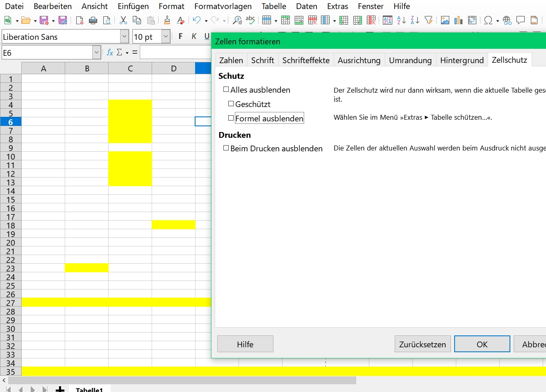The image size is (546, 392).
Task: Open the Extras menu
Action: click(x=337, y=6)
